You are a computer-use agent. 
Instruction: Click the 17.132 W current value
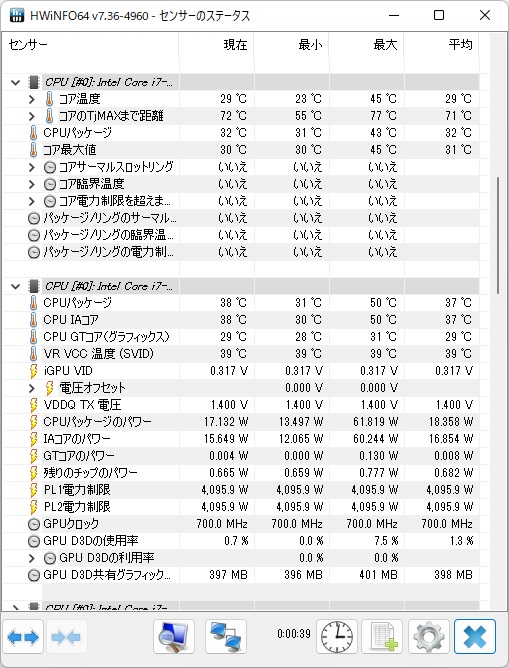click(226, 422)
